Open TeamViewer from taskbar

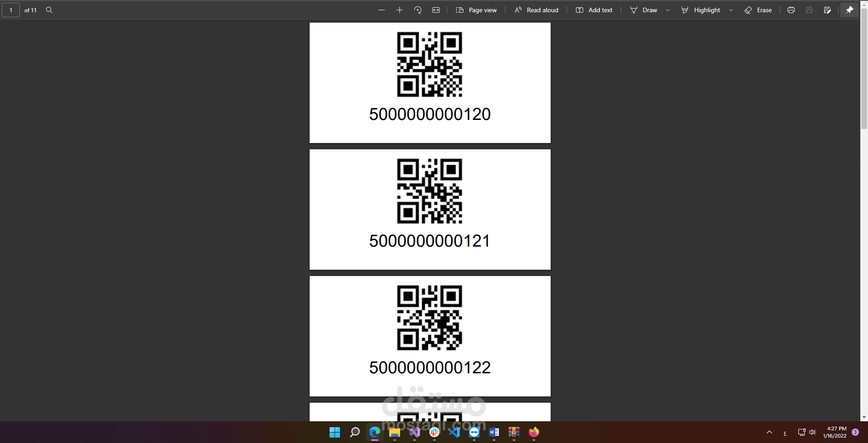pyautogui.click(x=474, y=433)
